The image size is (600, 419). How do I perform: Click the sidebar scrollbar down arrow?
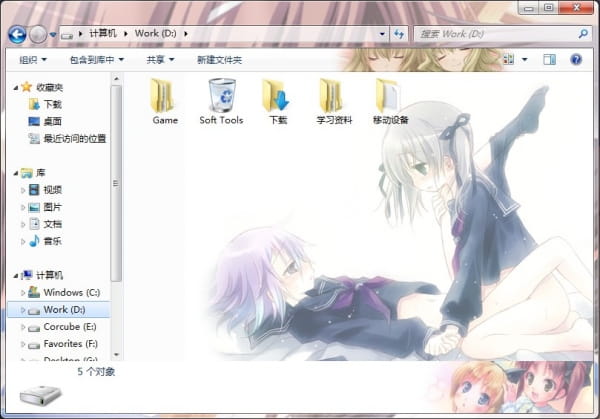pyautogui.click(x=116, y=355)
